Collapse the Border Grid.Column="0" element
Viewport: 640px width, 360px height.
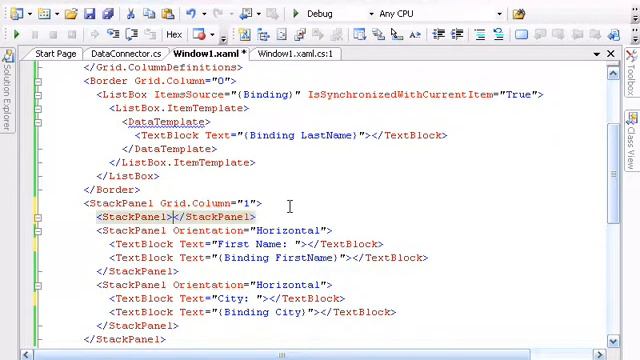pos(38,82)
